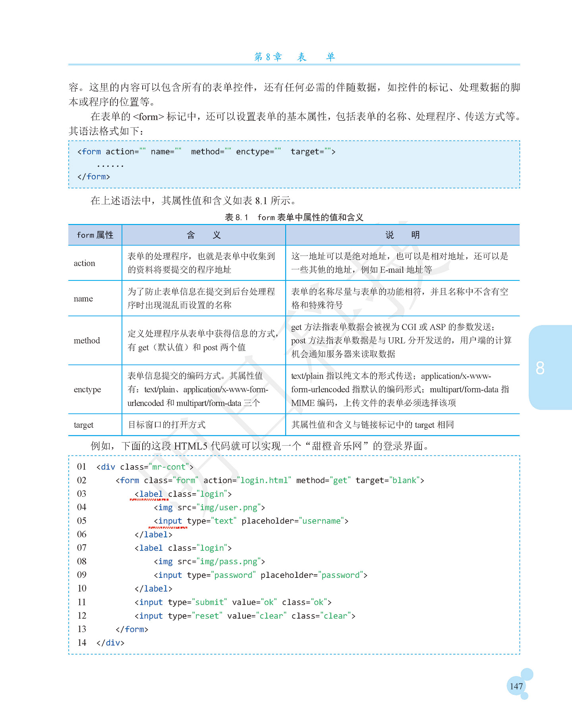572x728 pixels.
Task: Click the red-underlined input tag on line 05
Action: [168, 521]
